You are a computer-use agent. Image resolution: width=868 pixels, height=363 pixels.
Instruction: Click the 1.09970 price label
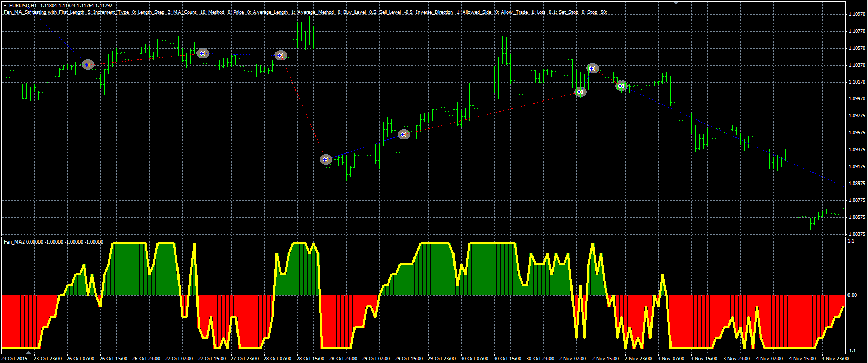[x=857, y=99]
